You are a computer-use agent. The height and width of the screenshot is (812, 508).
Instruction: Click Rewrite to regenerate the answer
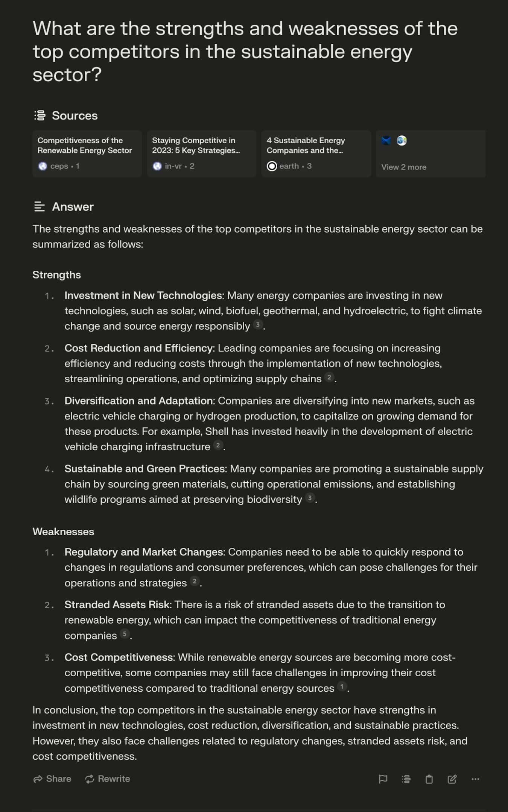tap(107, 779)
